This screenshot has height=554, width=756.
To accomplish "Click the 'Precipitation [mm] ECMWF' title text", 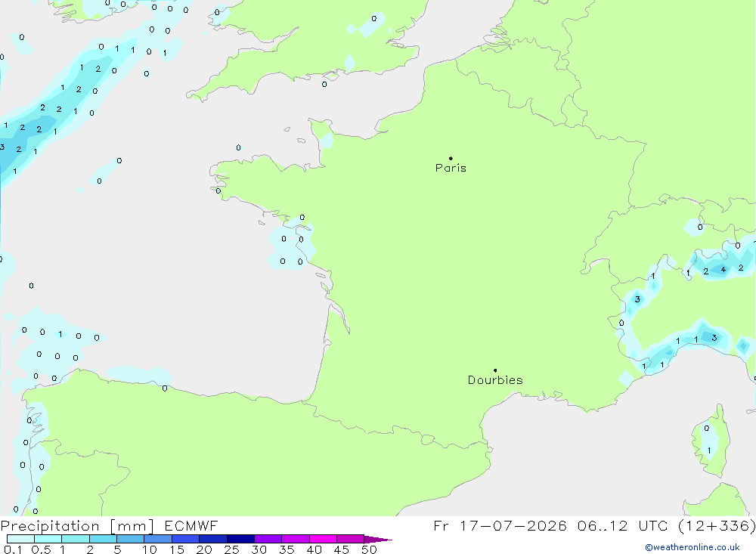I will [x=109, y=526].
